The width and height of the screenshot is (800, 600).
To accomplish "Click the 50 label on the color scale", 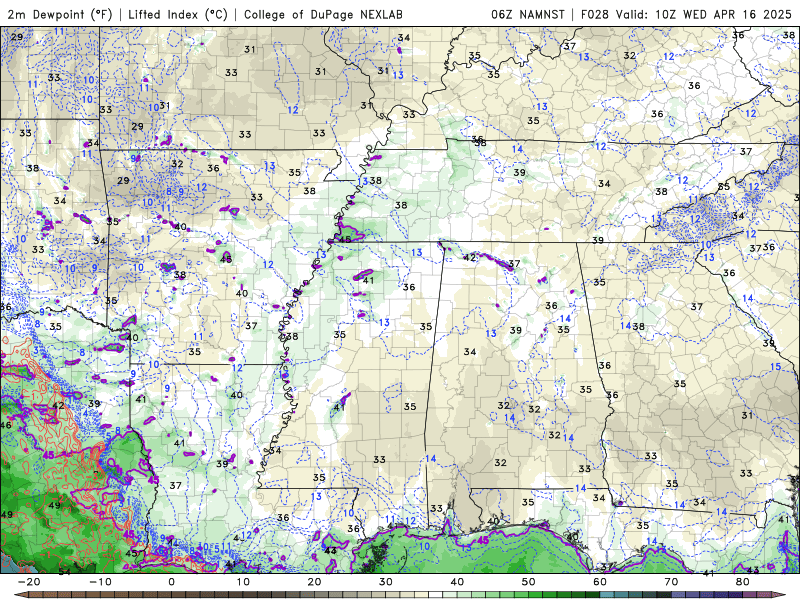I will click(x=529, y=582).
